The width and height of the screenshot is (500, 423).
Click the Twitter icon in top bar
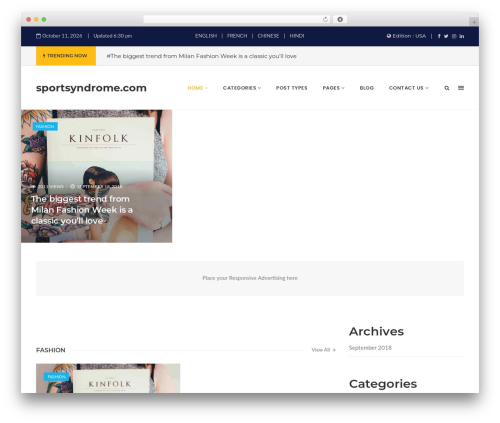(446, 36)
